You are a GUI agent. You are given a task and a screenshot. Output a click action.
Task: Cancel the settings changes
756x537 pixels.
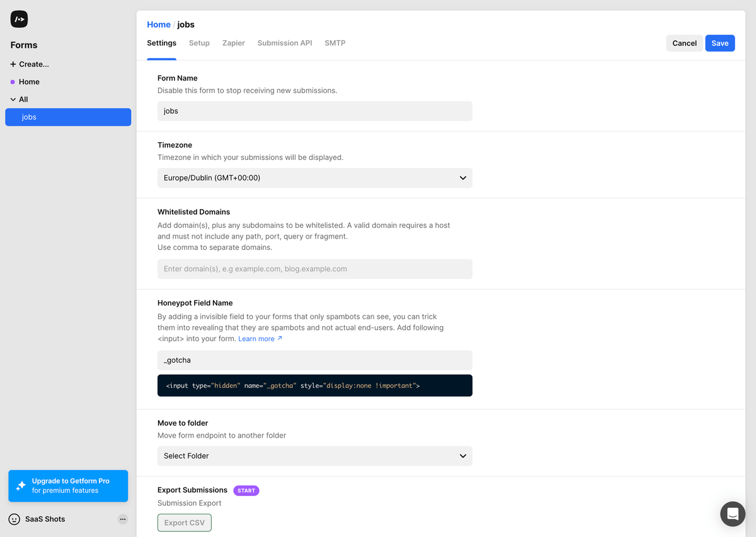coord(684,43)
